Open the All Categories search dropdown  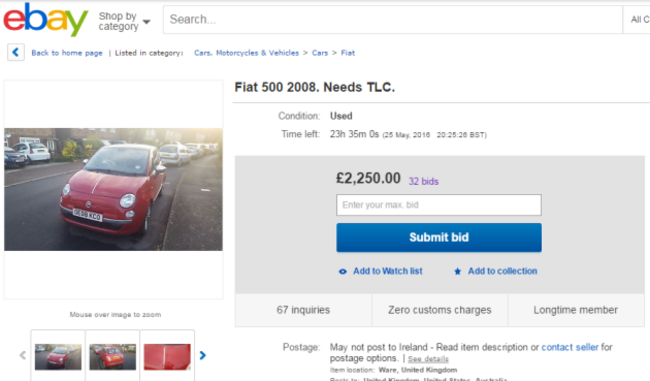pos(637,19)
